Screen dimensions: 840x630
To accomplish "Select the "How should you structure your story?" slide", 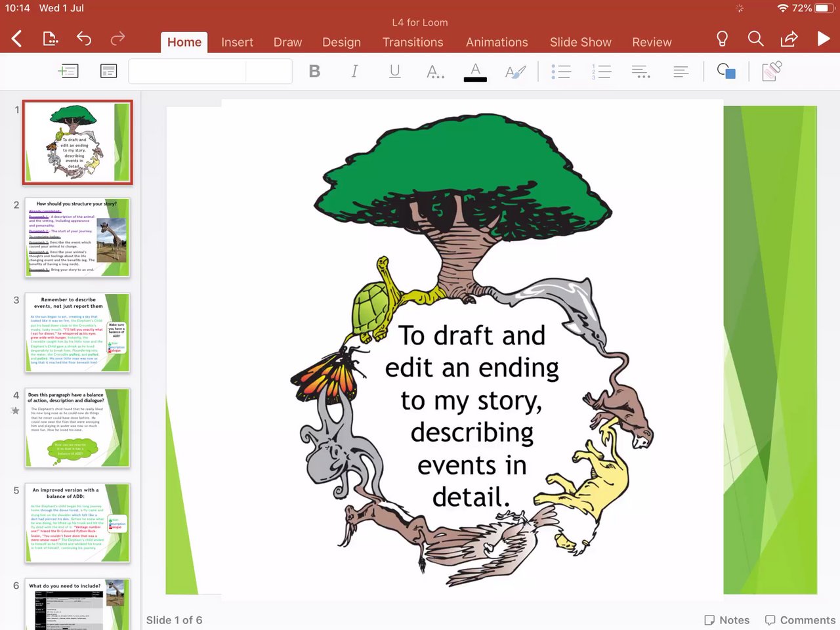I will [x=77, y=238].
